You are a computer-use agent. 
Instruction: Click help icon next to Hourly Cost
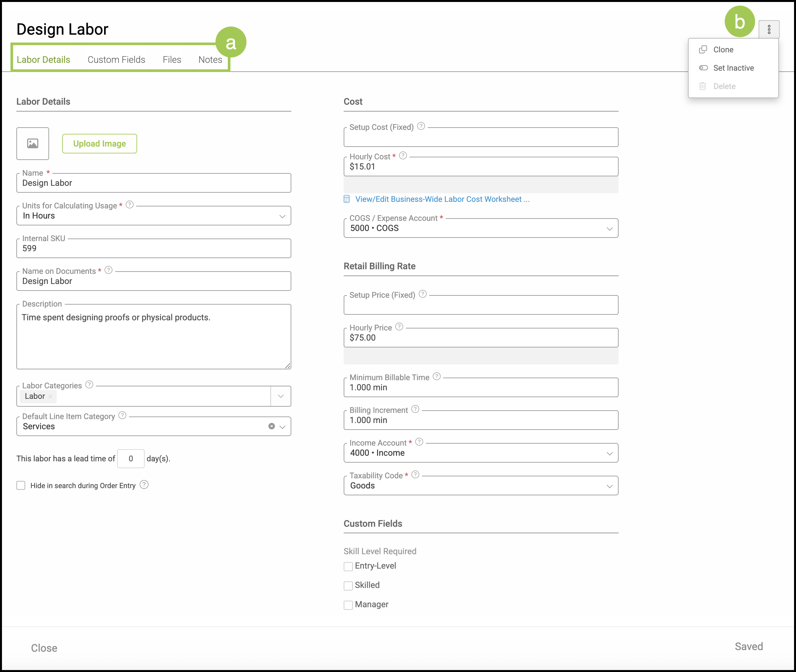pyautogui.click(x=403, y=156)
